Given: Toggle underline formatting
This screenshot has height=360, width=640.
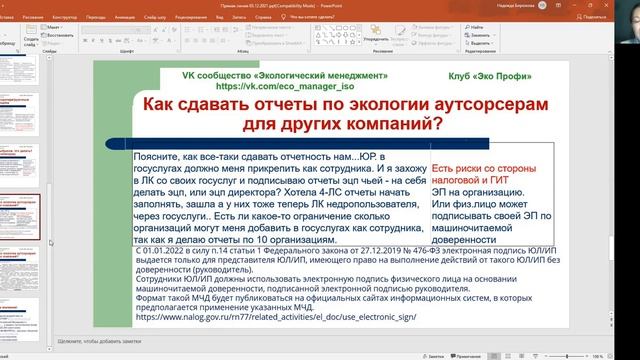Looking at the screenshot, I should pyautogui.click(x=102, y=41).
